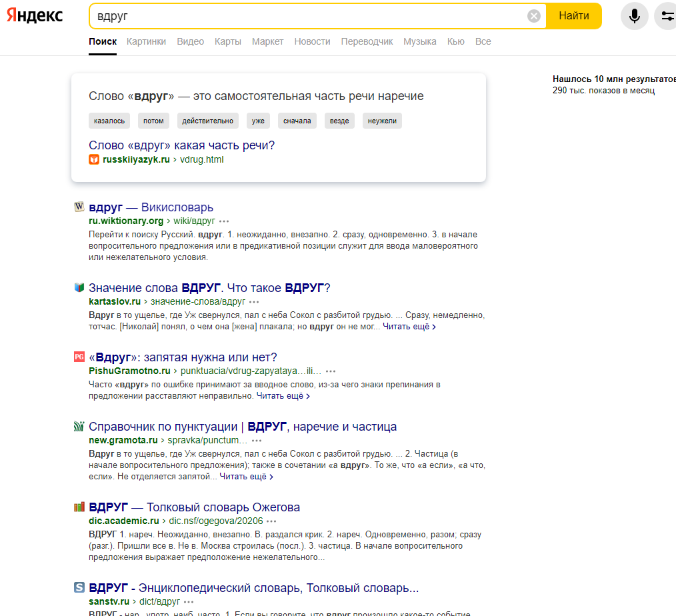
Task: Click the dic.academic.ru green URL
Action: point(176,521)
